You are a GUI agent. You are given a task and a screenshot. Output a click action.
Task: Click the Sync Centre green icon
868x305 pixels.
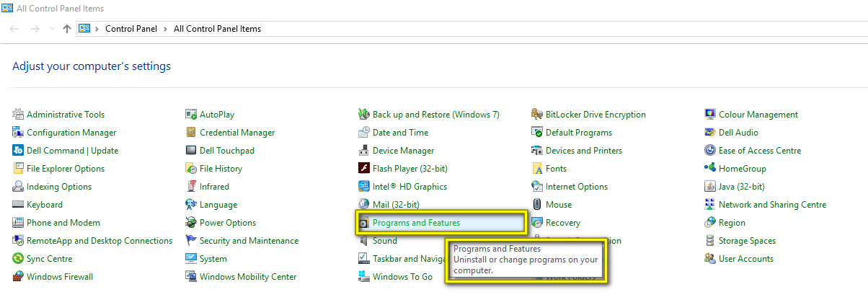pyautogui.click(x=18, y=258)
